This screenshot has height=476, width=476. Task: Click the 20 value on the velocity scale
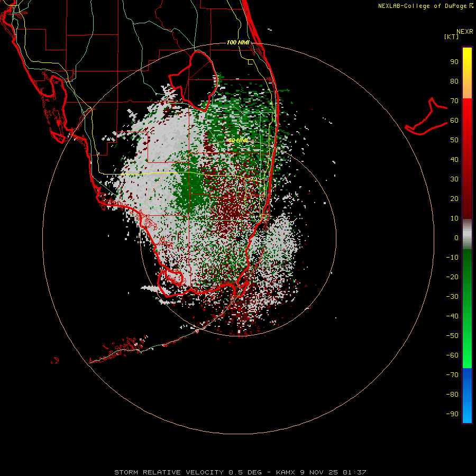[454, 198]
